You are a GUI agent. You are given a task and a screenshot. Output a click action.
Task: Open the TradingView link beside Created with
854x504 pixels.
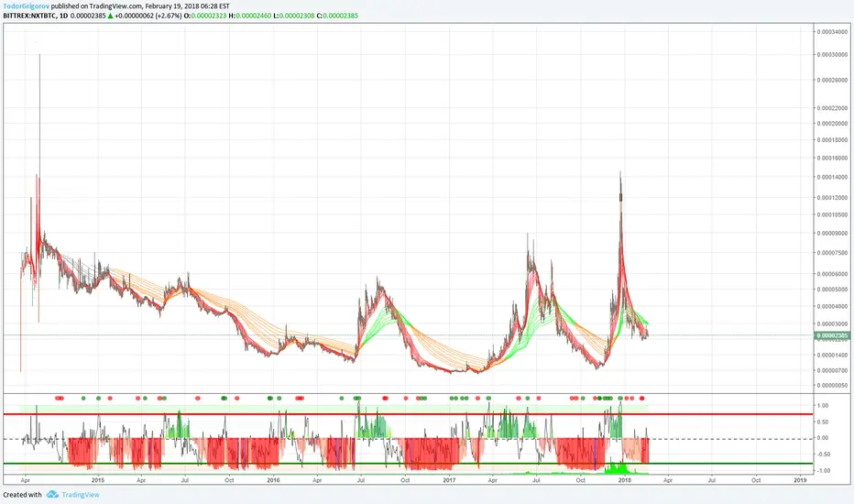pos(81,495)
